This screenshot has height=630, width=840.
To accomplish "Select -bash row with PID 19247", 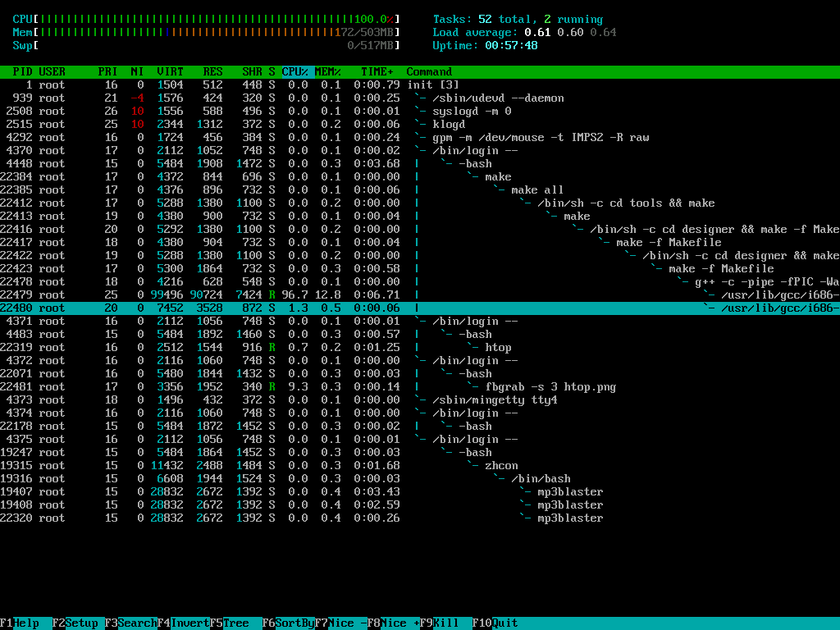I will click(x=420, y=452).
